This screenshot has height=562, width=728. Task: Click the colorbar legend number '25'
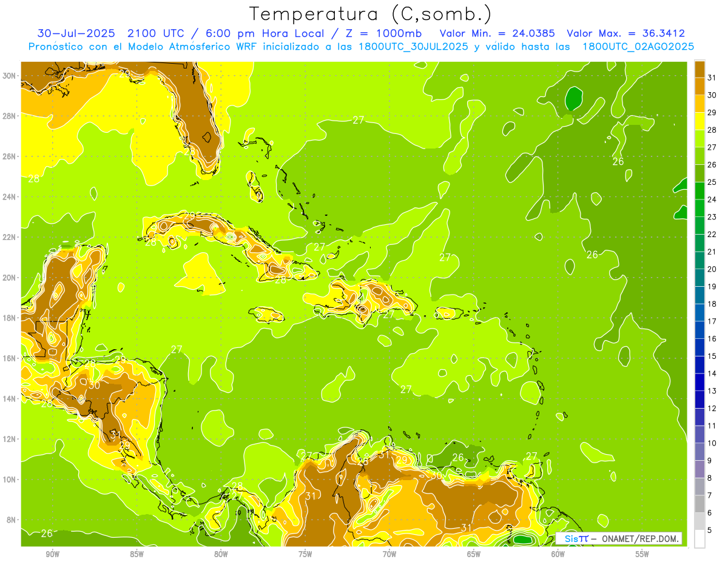pos(712,182)
